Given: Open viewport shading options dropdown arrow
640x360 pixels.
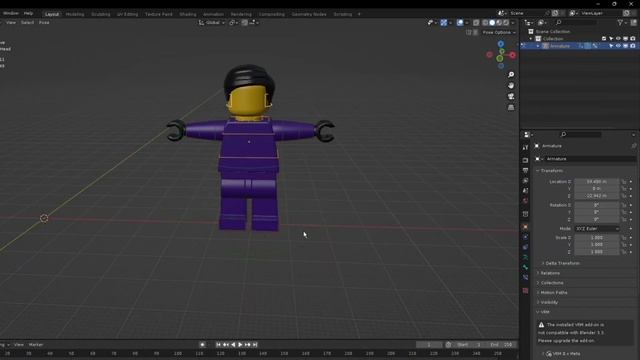Looking at the screenshot, I should pos(513,23).
